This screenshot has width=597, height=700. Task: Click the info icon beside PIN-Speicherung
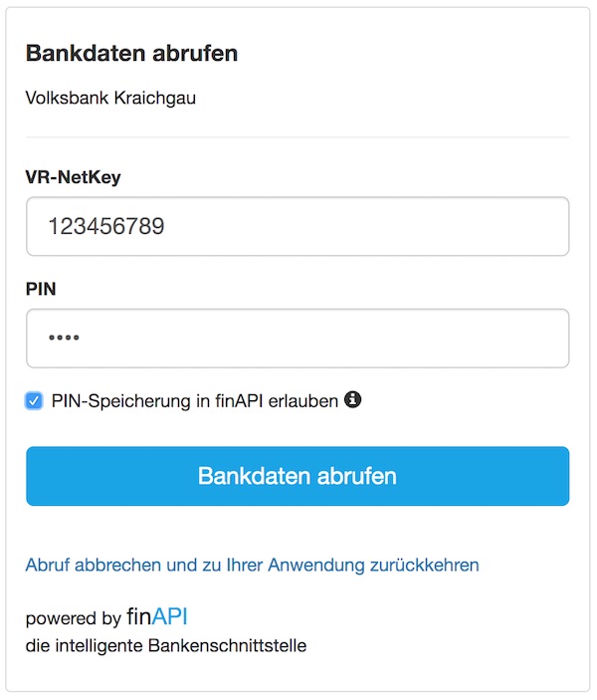tap(352, 399)
